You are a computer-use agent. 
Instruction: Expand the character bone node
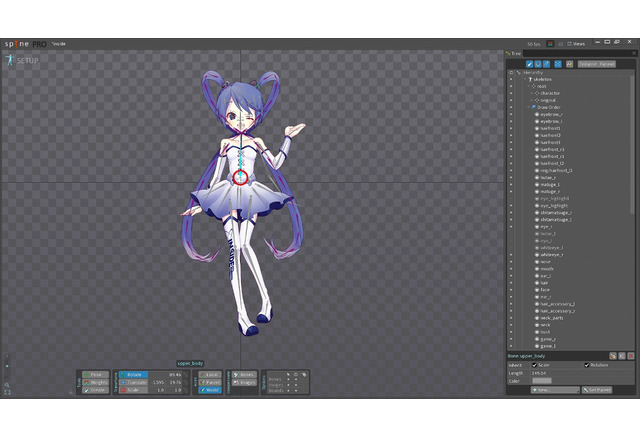532,93
